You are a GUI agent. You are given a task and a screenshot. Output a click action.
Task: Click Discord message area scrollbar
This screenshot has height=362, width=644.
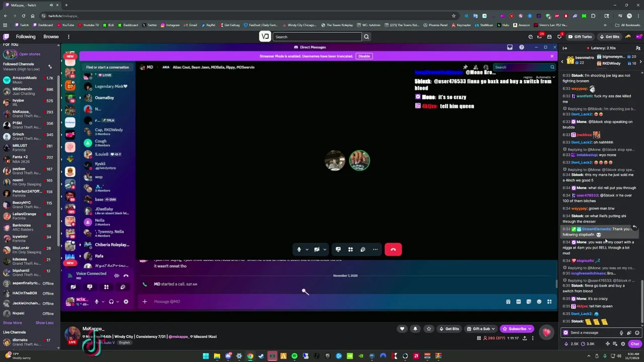tap(555, 284)
